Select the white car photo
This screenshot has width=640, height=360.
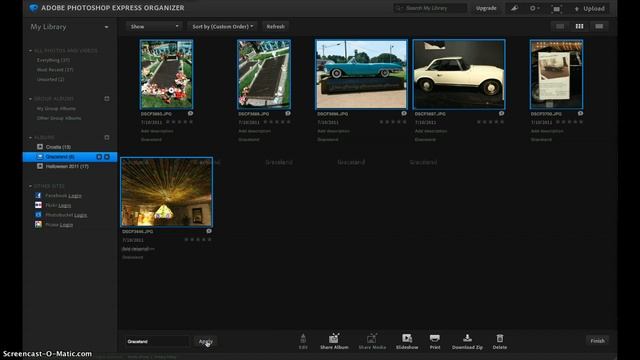[x=459, y=74]
